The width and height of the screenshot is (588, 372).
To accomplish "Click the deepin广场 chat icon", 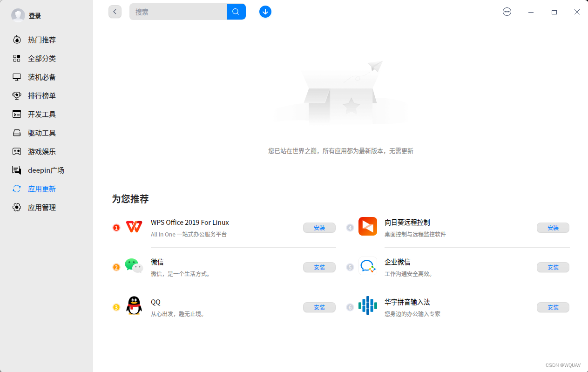I will 17,170.
